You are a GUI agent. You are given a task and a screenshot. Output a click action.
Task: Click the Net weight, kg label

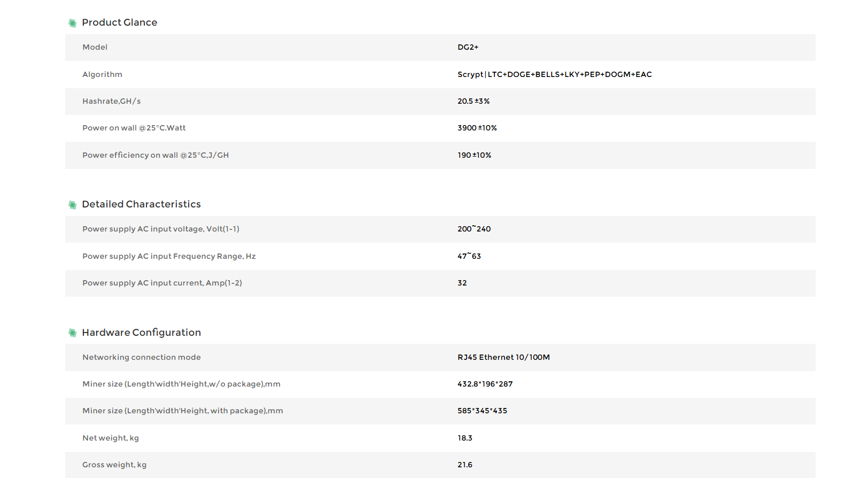(x=110, y=438)
